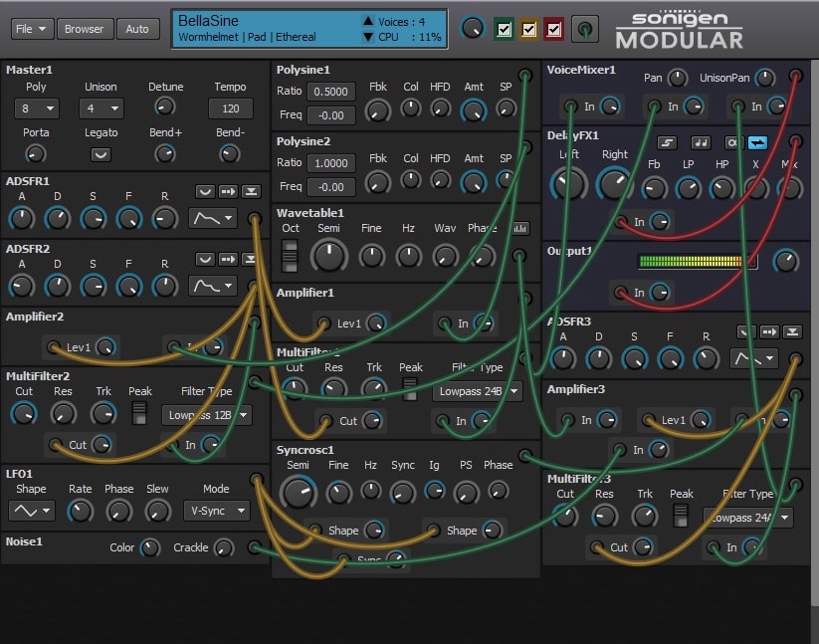Image resolution: width=819 pixels, height=644 pixels.
Task: Select the musical notes icon in DelayFX1
Action: 703,142
